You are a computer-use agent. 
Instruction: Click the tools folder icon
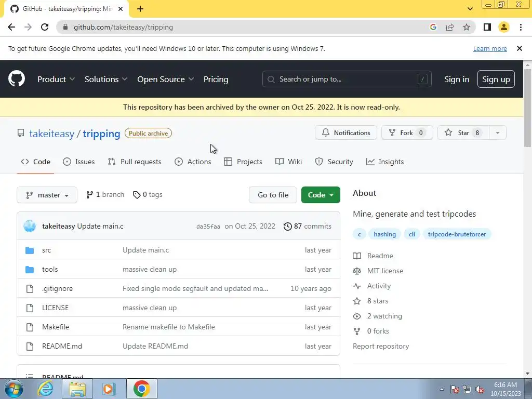pyautogui.click(x=30, y=270)
